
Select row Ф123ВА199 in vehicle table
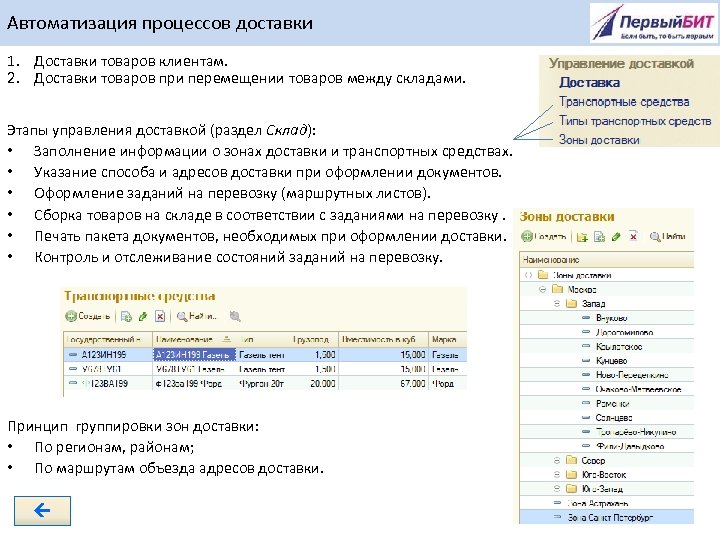point(265,383)
